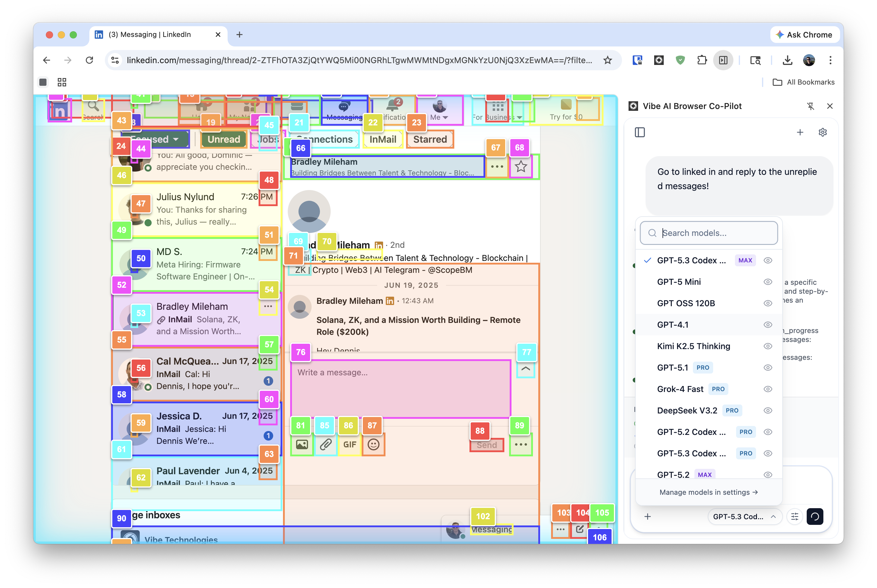Open co-pilot tuning sliders icon

[794, 517]
